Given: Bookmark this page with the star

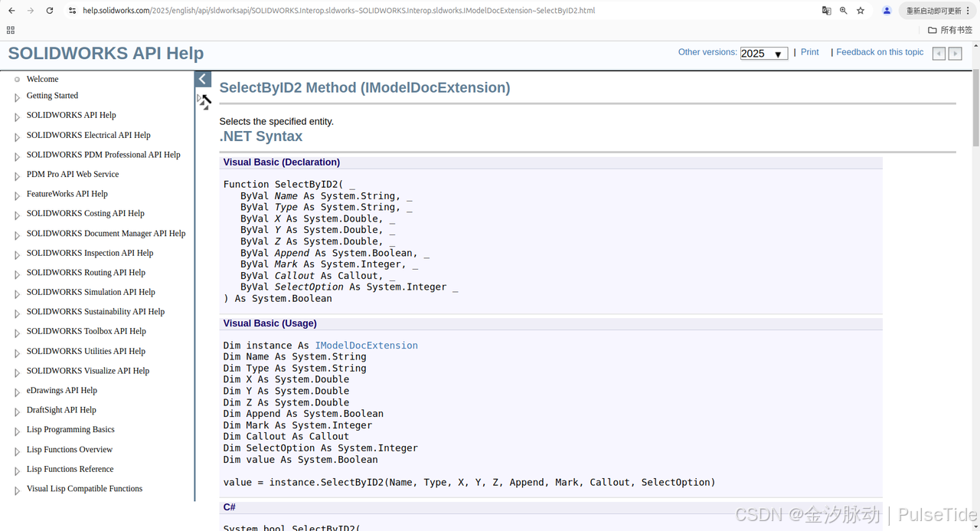Looking at the screenshot, I should 861,11.
